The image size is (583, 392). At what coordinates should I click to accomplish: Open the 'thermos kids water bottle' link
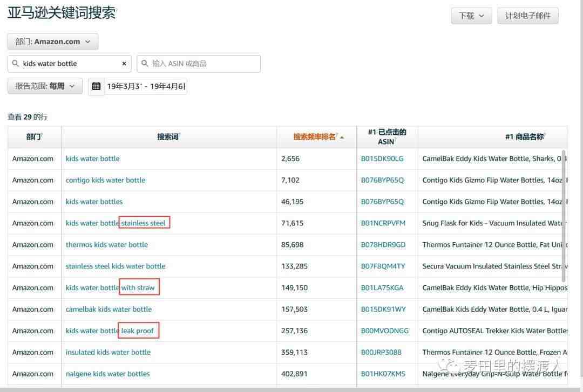107,245
